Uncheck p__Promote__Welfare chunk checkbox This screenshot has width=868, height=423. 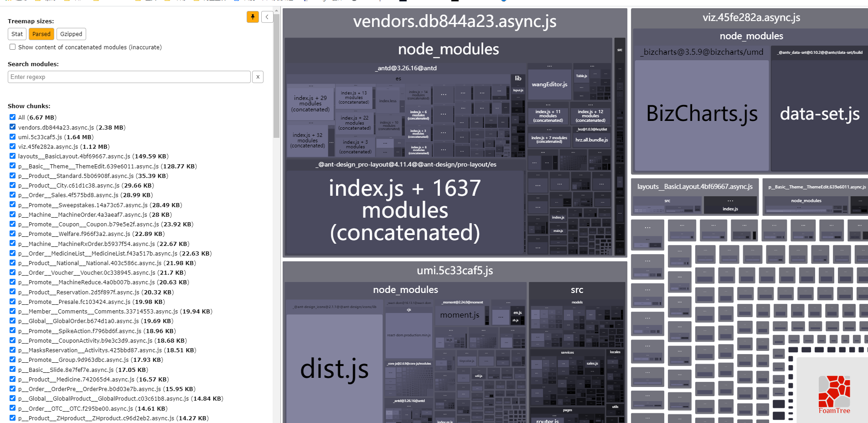tap(13, 234)
